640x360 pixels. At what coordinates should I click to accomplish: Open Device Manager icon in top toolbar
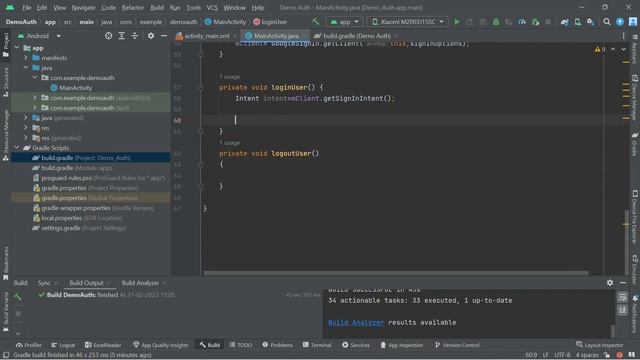coord(578,22)
